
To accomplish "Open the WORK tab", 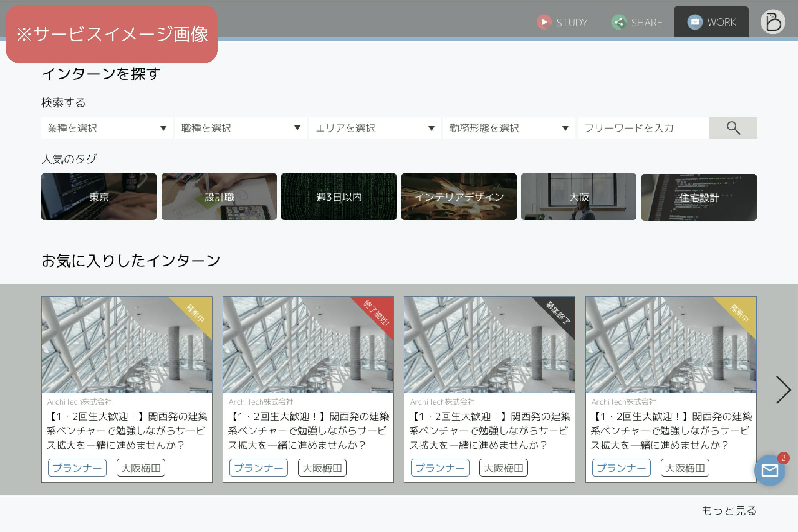I will click(x=711, y=23).
